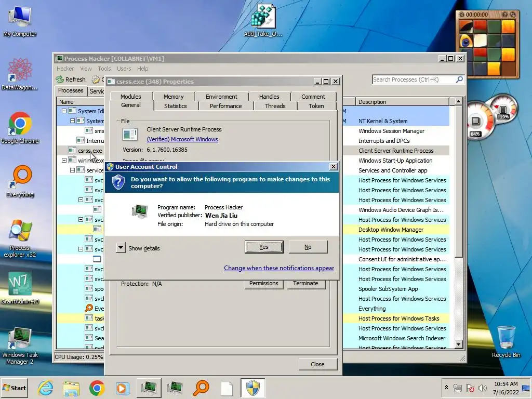The width and height of the screenshot is (532, 399).
Task: Click No in User Account Control
Action: point(308,247)
